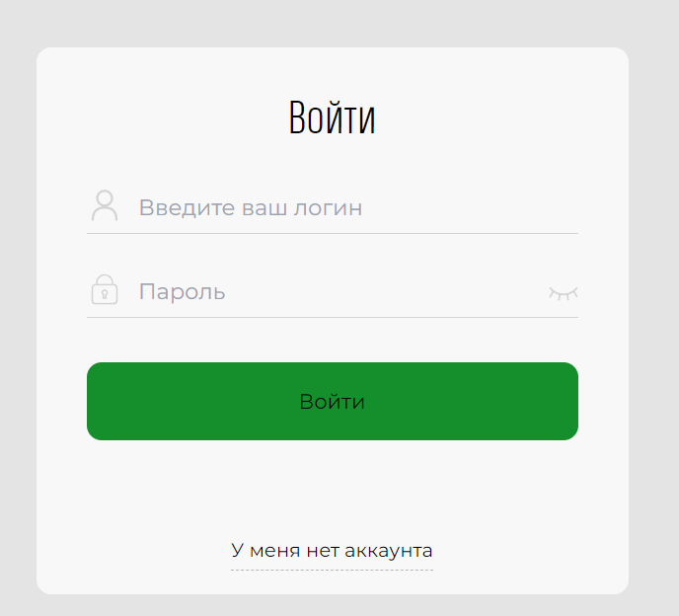Click the empty area between Пароль and eye icon

[x=386, y=292]
